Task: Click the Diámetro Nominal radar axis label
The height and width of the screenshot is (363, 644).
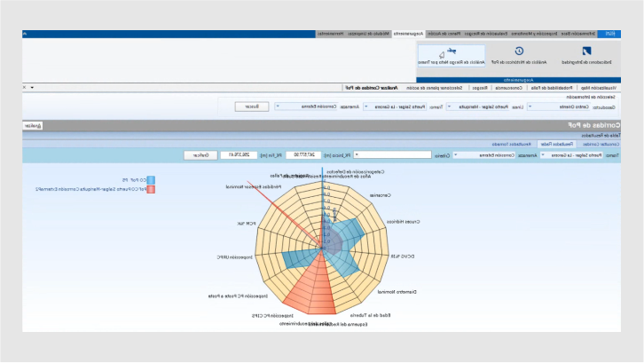Action: point(397,292)
